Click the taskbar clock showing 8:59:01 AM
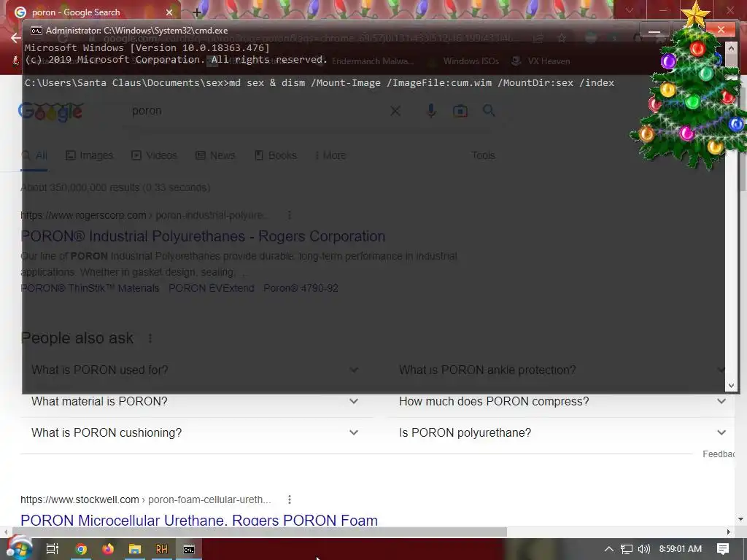747x560 pixels. [x=681, y=549]
